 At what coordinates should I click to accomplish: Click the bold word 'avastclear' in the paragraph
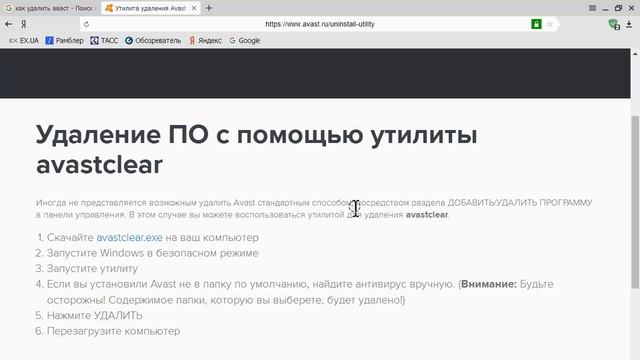(x=427, y=215)
